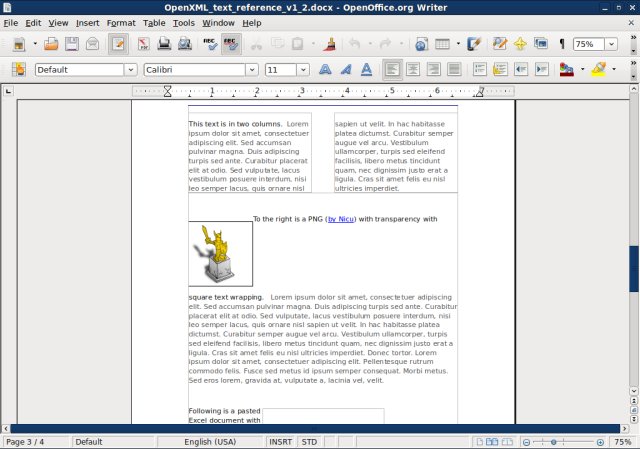Export document directly as PDF
This screenshot has width=640, height=449.
pyautogui.click(x=143, y=44)
